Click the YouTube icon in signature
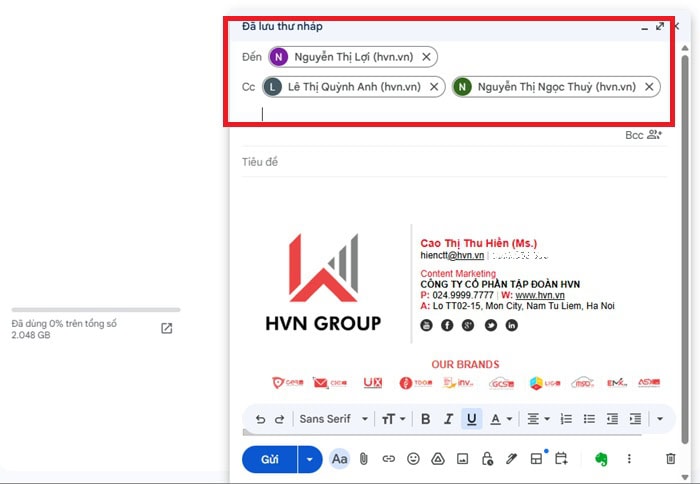700x484 pixels. [x=426, y=325]
